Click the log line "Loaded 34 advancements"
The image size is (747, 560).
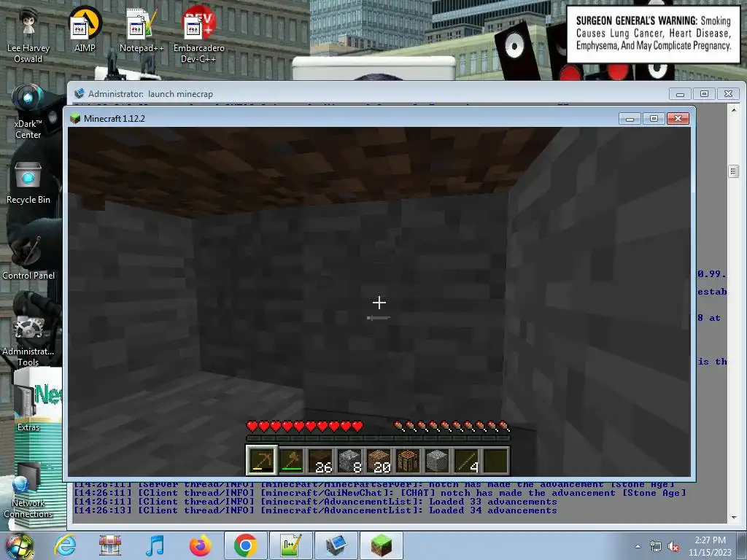tap(315, 510)
